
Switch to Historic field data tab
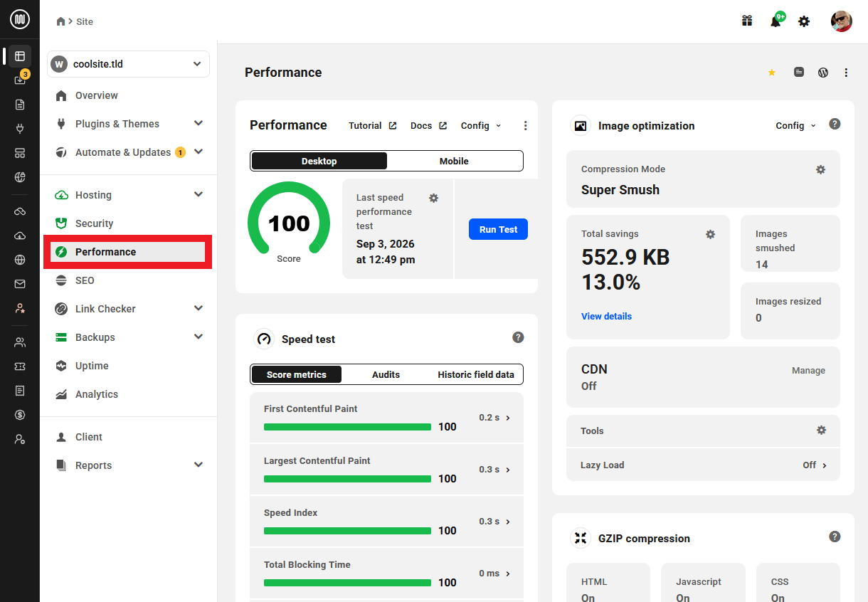click(476, 374)
